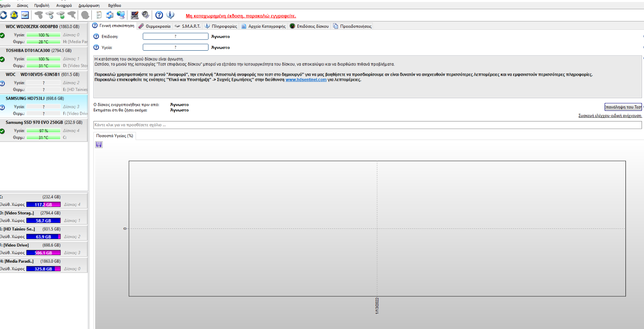The height and width of the screenshot is (329, 644).
Task: Click the document report icon in the toolbar
Action: 99,15
